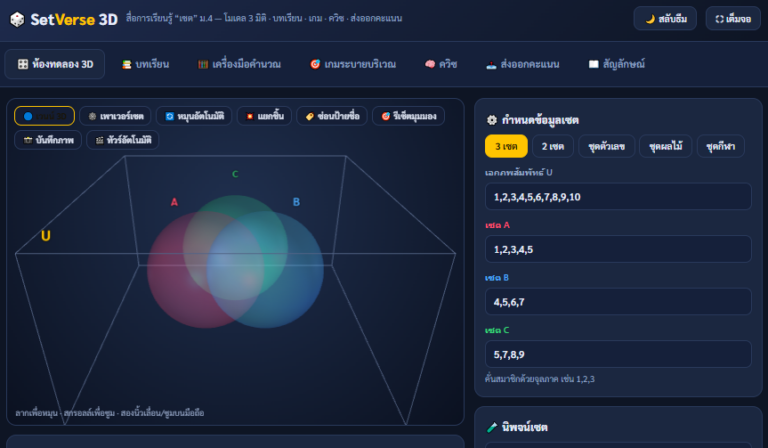Click the explode burst icon
Viewport: 768px width, 448px height.
[x=250, y=116]
